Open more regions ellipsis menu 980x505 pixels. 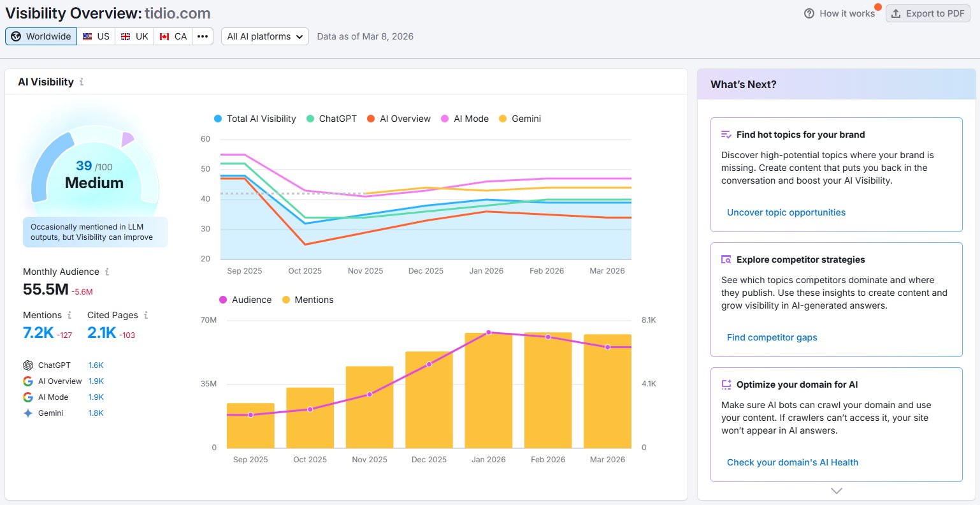[203, 36]
